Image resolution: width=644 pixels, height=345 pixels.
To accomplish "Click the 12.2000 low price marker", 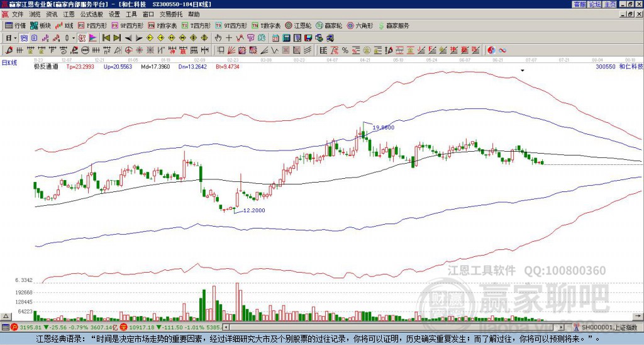I will [x=254, y=210].
